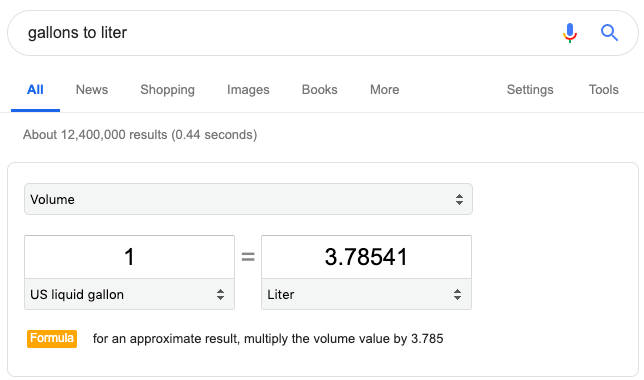Image resolution: width=644 pixels, height=380 pixels.
Task: Open the US liquid gallon unit dropdown
Action: 129,294
